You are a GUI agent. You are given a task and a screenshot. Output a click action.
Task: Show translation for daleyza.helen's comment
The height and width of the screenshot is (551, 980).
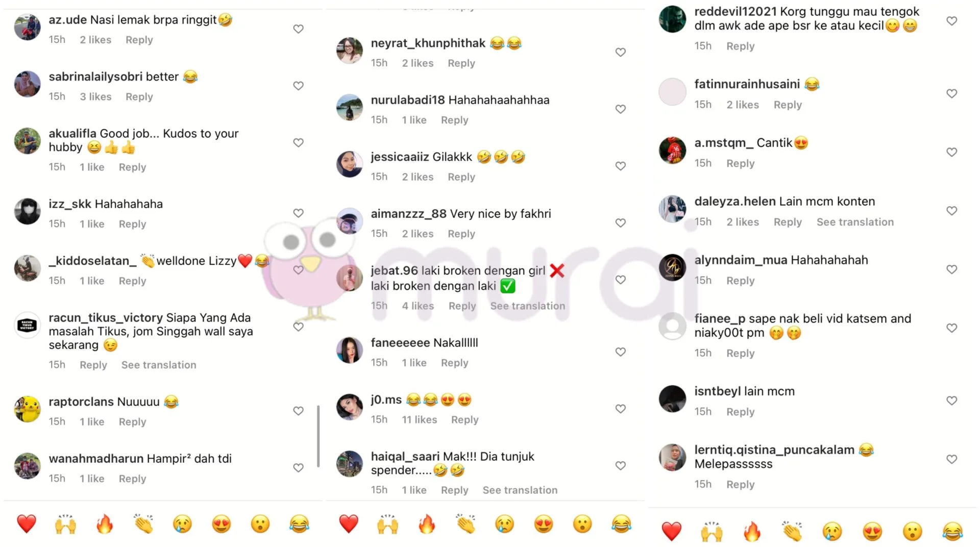coord(855,222)
